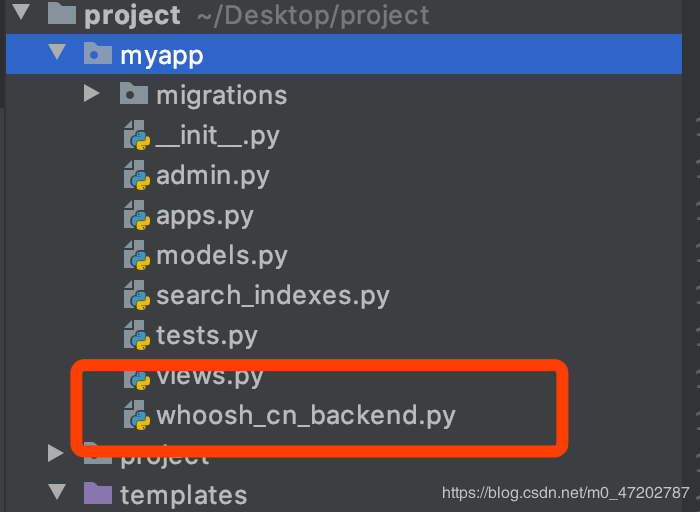Click the Python icon beside tests.py
This screenshot has height=512, width=700.
(x=136, y=335)
